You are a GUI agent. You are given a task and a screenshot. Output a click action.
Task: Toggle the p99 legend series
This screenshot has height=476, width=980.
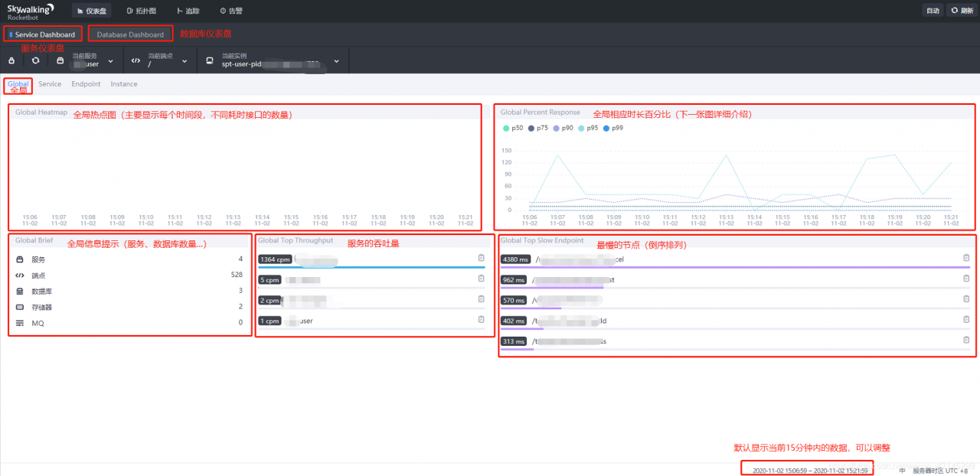click(613, 128)
